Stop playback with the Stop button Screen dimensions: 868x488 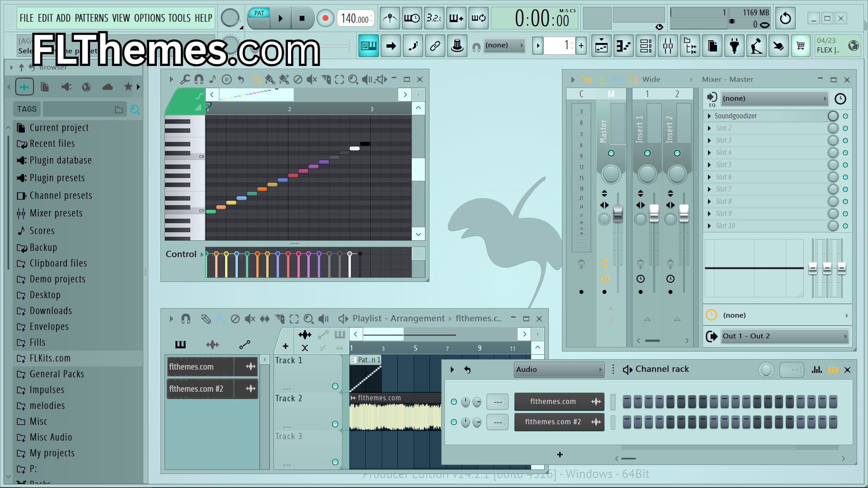coord(302,19)
